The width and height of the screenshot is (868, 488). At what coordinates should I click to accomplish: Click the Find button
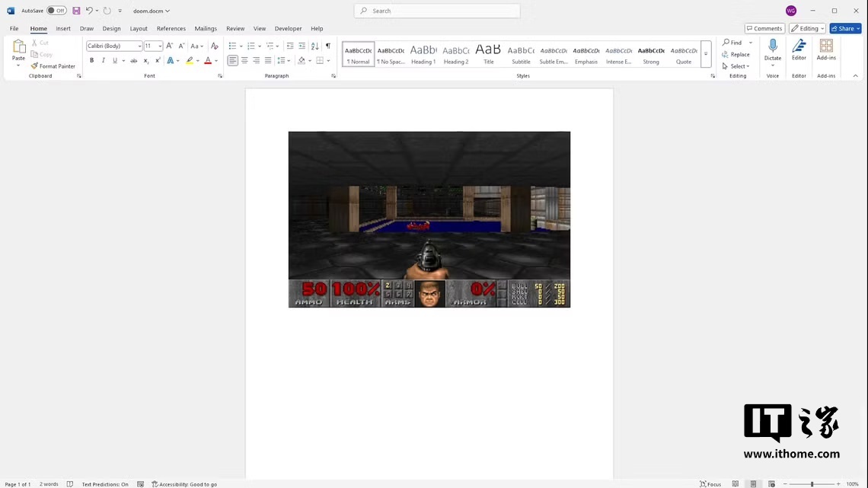pyautogui.click(x=732, y=43)
